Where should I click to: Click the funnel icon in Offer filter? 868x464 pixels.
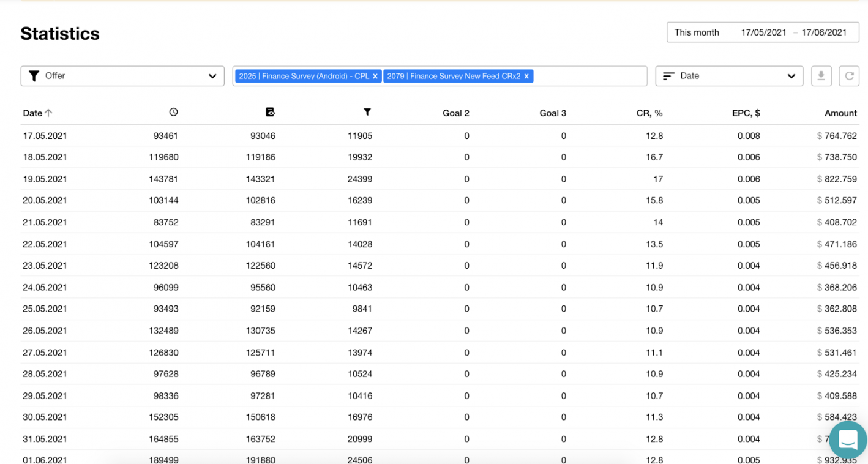click(x=34, y=76)
